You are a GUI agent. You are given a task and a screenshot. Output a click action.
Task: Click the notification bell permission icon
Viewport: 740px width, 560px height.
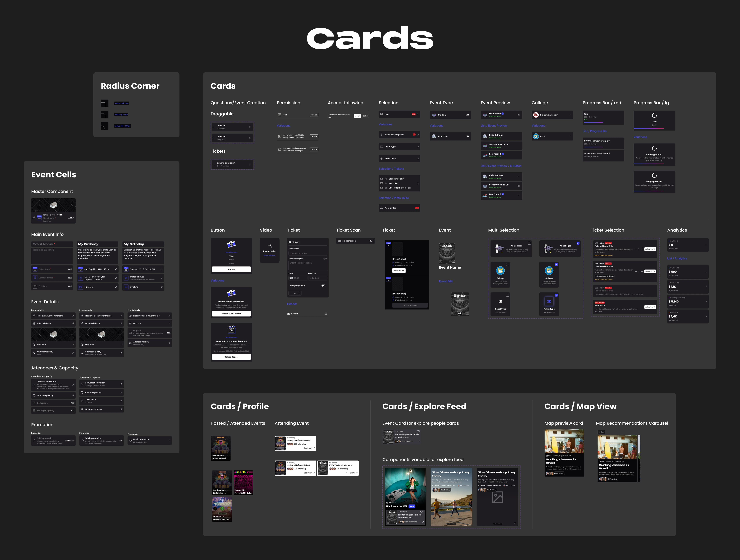(x=280, y=150)
